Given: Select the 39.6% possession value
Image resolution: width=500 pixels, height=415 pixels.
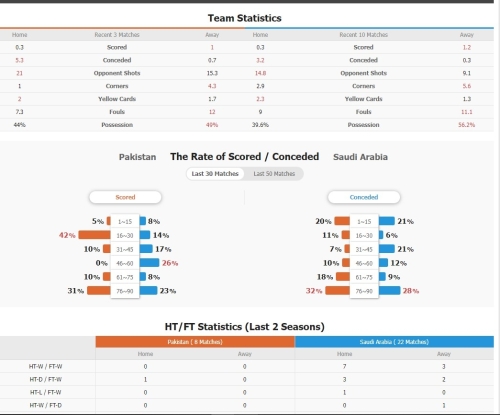Looking at the screenshot, I should pyautogui.click(x=260, y=125).
